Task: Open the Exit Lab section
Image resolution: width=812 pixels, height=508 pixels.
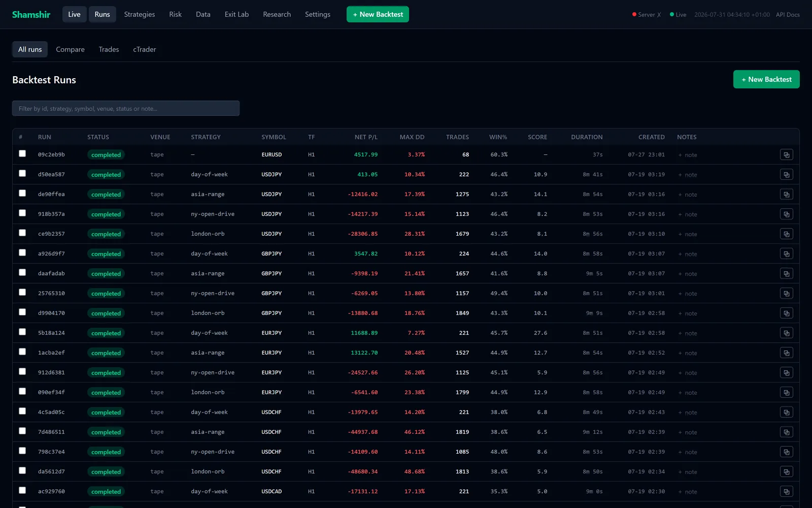Action: point(236,14)
